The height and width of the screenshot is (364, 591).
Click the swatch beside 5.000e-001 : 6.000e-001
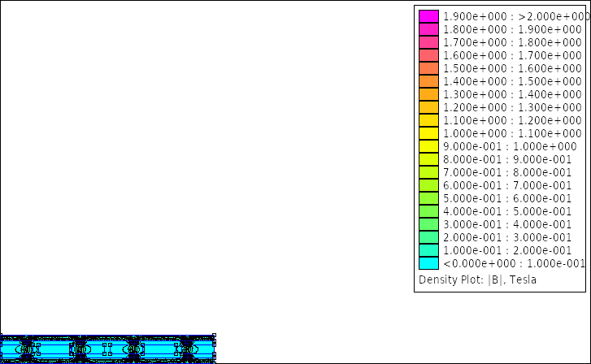(x=428, y=198)
